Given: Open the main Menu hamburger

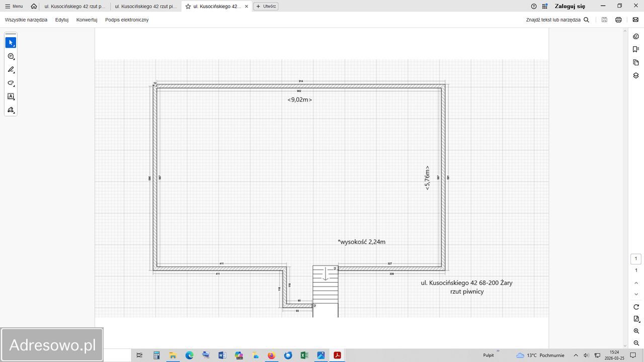Looking at the screenshot, I should [x=14, y=7].
